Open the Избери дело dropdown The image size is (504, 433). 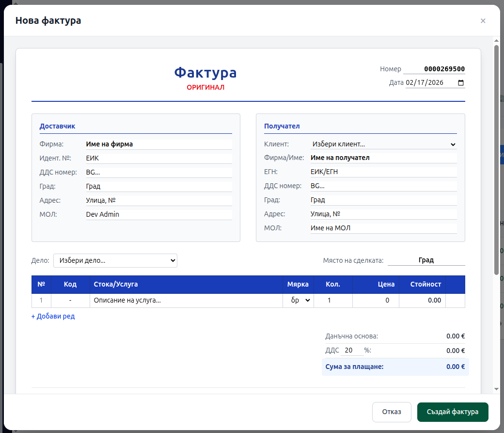click(x=115, y=260)
